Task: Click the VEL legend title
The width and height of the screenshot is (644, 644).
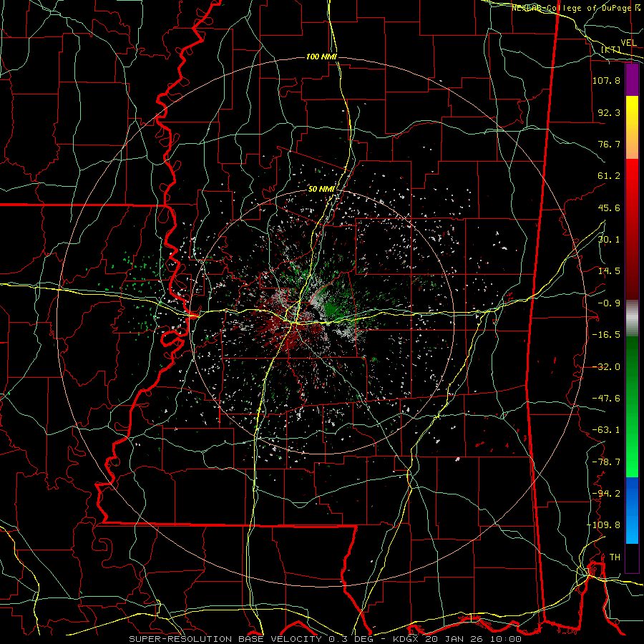Action: 628,43
